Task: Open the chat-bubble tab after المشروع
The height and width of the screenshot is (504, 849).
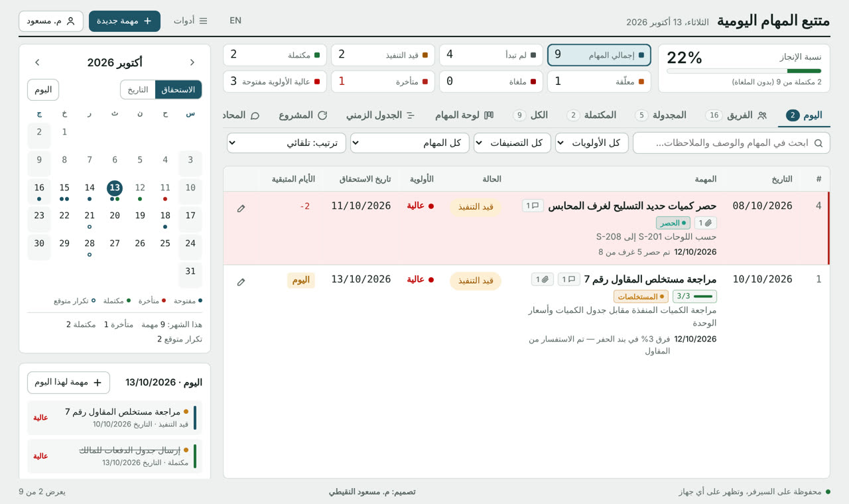Action: 242,115
